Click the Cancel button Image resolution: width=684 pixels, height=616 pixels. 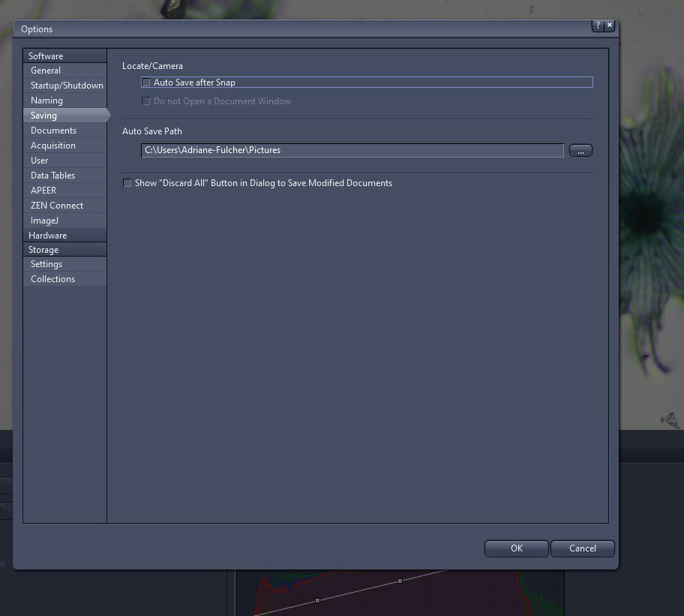[x=582, y=548]
